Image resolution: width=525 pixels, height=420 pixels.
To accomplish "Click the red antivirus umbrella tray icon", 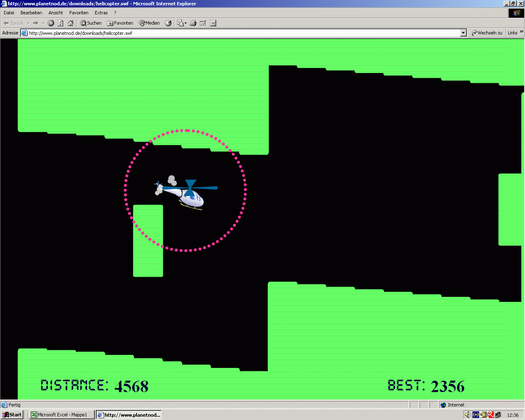I will point(491,415).
